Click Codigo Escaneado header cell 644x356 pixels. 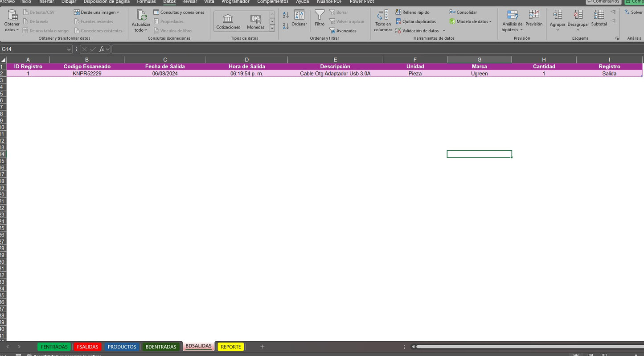[x=87, y=66]
